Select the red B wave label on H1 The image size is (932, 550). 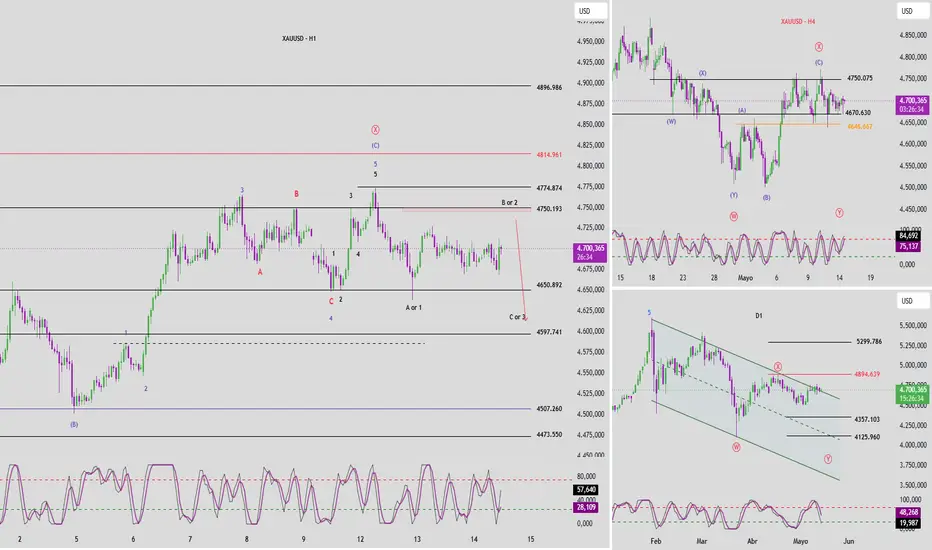coord(296,194)
